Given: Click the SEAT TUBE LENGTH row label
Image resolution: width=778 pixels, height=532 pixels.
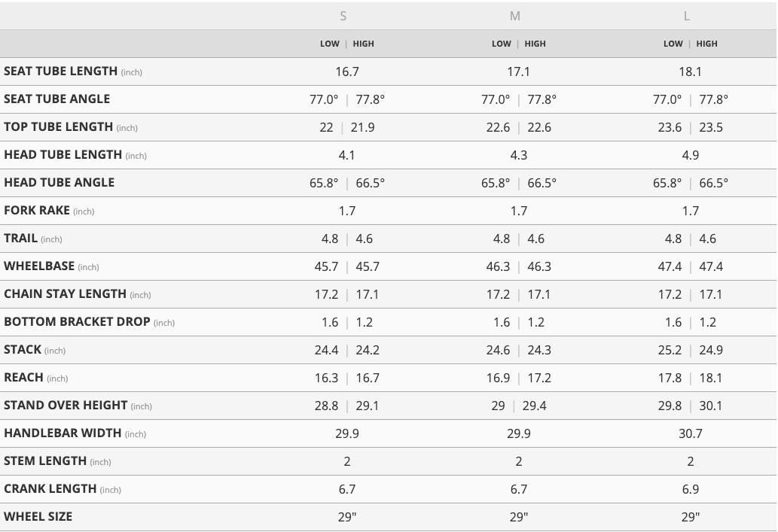Looking at the screenshot, I should [61, 71].
